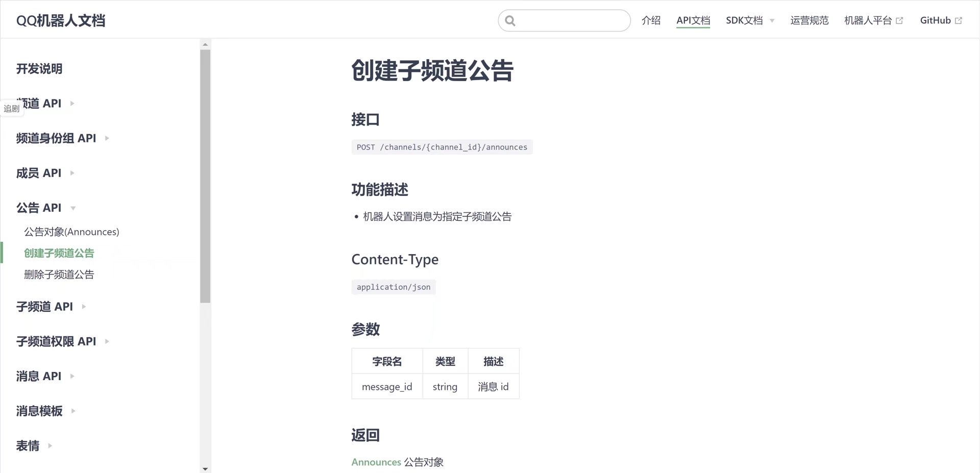Open the 运营规范 page

pos(809,20)
